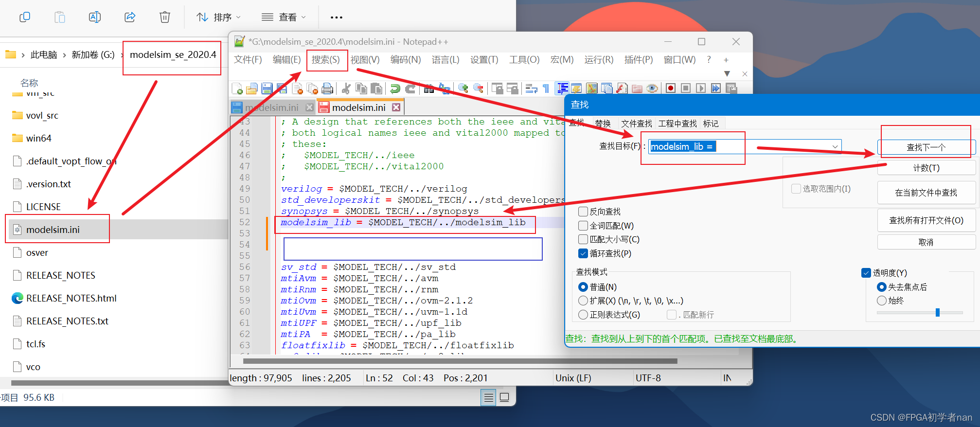The width and height of the screenshot is (980, 427).
Task: Switch Explorer to details view icon
Action: [489, 397]
